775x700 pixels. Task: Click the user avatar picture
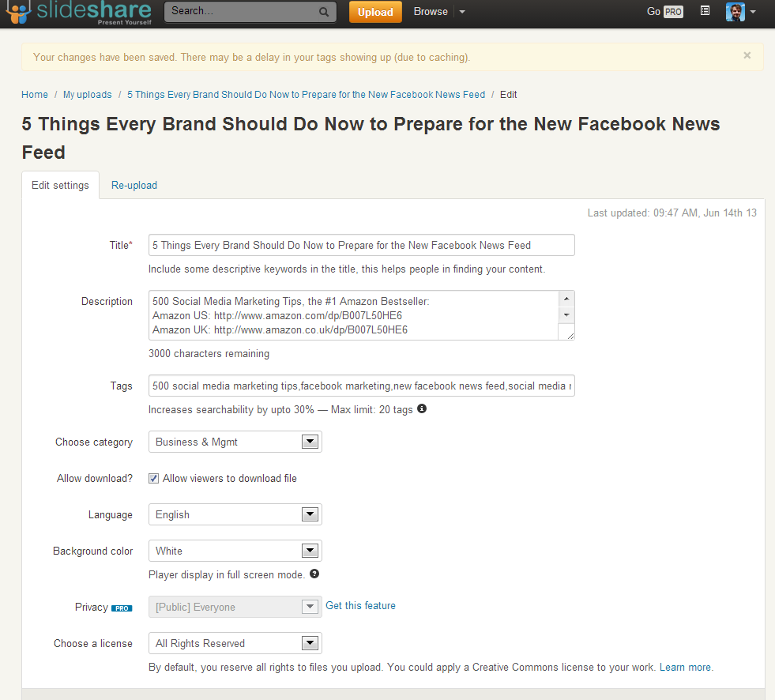pos(735,12)
